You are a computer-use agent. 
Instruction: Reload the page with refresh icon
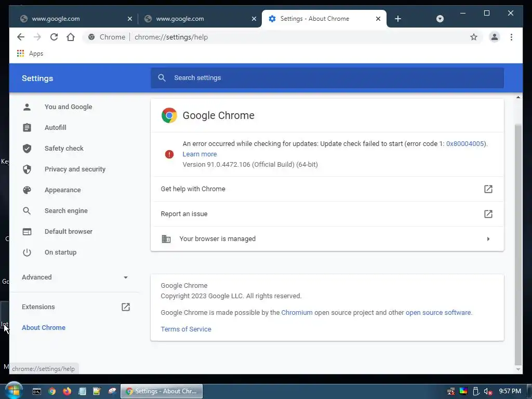pos(54,37)
